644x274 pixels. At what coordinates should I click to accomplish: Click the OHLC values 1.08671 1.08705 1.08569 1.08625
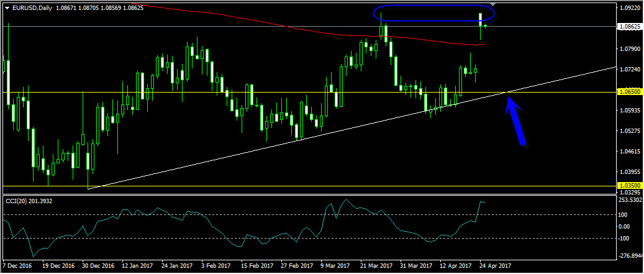[x=100, y=8]
